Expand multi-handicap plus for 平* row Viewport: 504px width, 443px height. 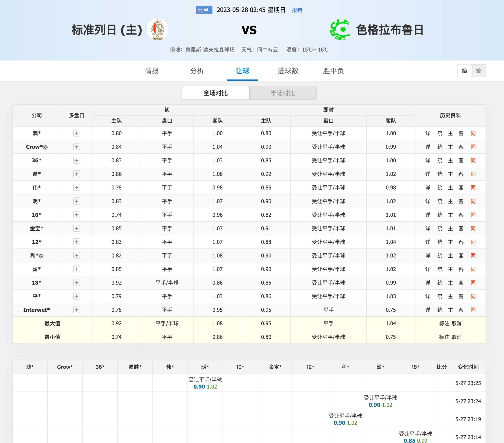77,296
